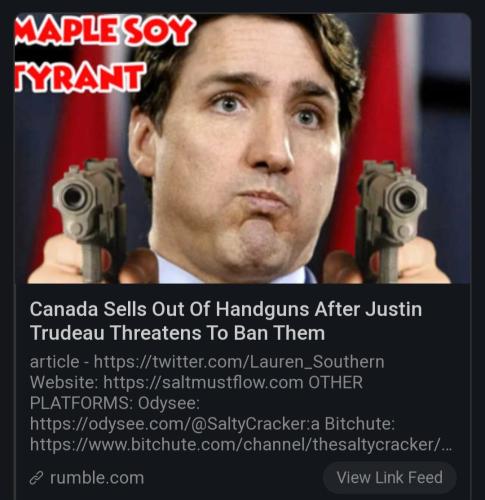The image size is (485, 500).
Task: Click the left handgun in the thumbnail
Action: (x=90, y=218)
